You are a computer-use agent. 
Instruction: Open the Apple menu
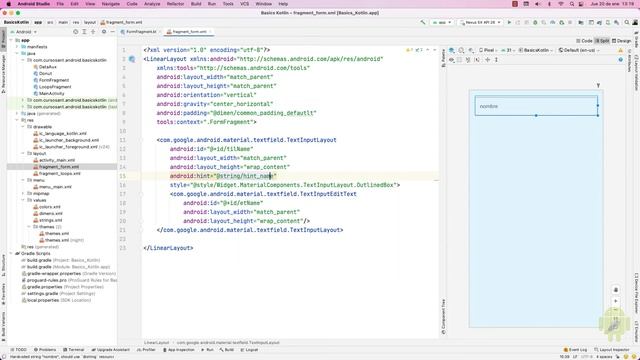coord(8,4)
